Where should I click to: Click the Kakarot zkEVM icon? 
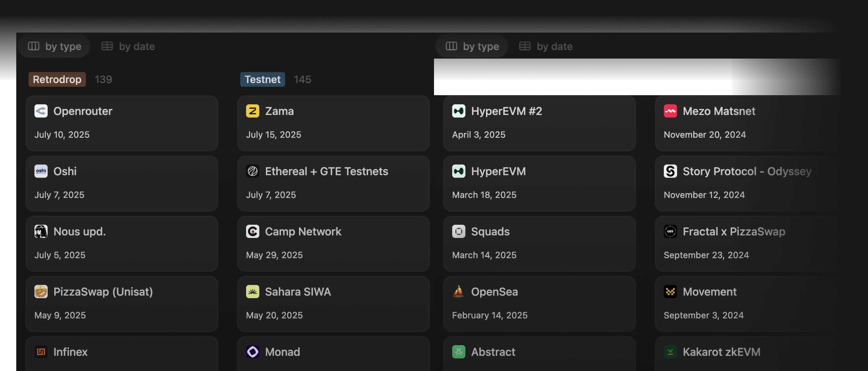click(670, 352)
